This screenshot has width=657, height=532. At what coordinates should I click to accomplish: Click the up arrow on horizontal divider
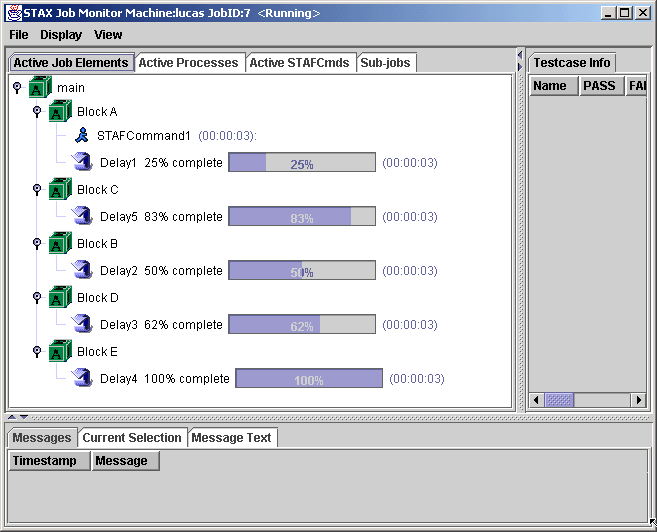pos(12,417)
